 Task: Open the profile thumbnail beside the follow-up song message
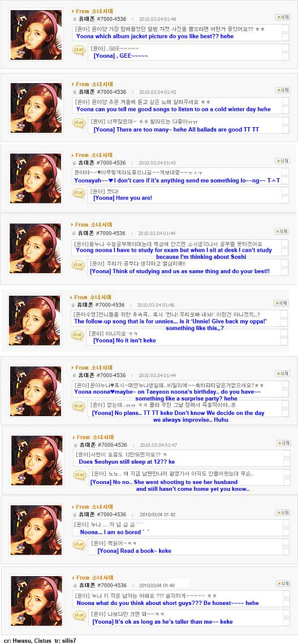[35, 321]
